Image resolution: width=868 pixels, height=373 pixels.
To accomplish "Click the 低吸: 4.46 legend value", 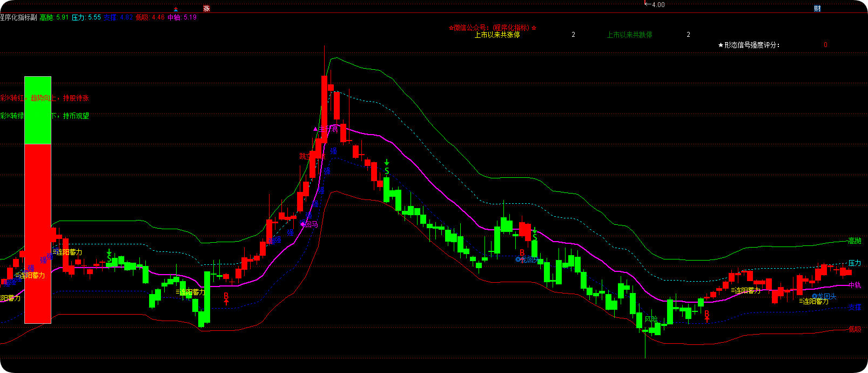I will pyautogui.click(x=150, y=17).
